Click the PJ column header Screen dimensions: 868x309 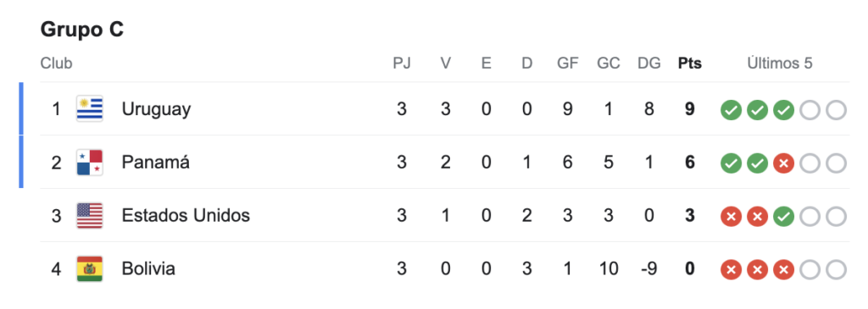click(x=402, y=63)
